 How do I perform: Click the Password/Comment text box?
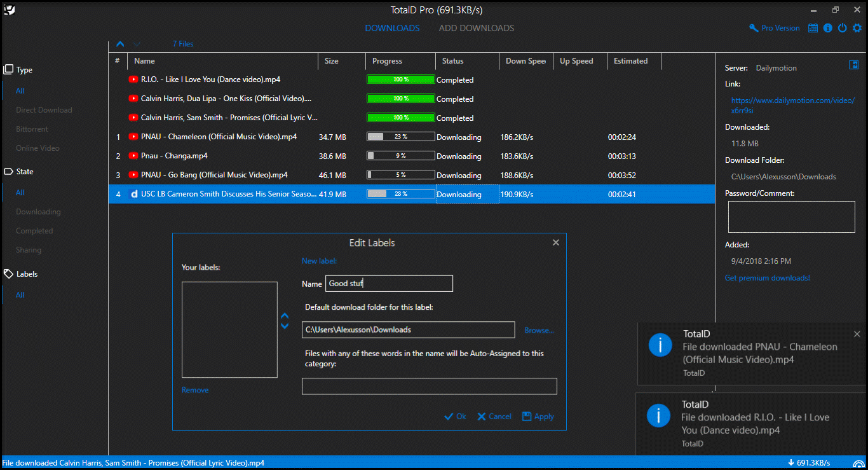pos(791,217)
